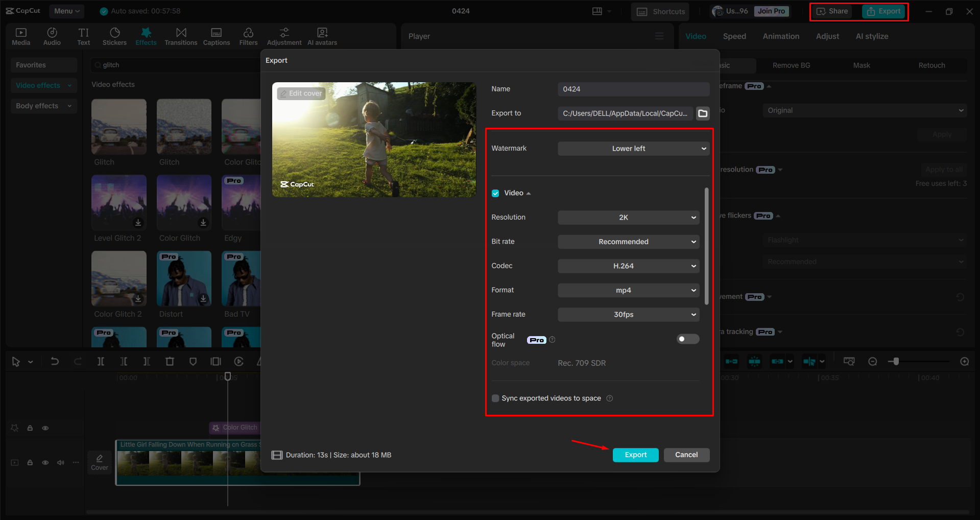Click the Cover button on the timeline
Viewport: 980px width, 520px height.
100,462
